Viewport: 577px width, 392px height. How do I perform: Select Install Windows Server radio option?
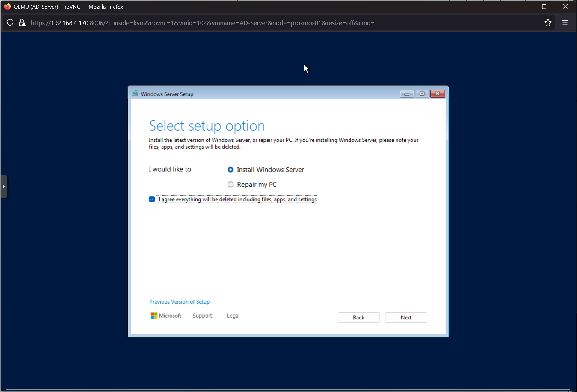[231, 170]
